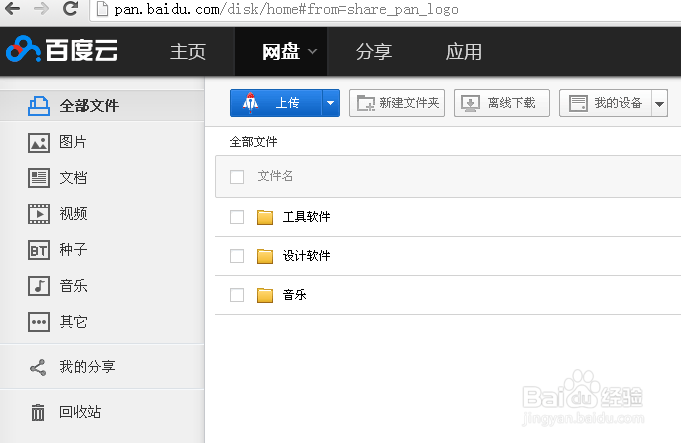Select the Documents (文档) sidebar icon
Viewport: 681px width, 443px height.
[x=39, y=178]
